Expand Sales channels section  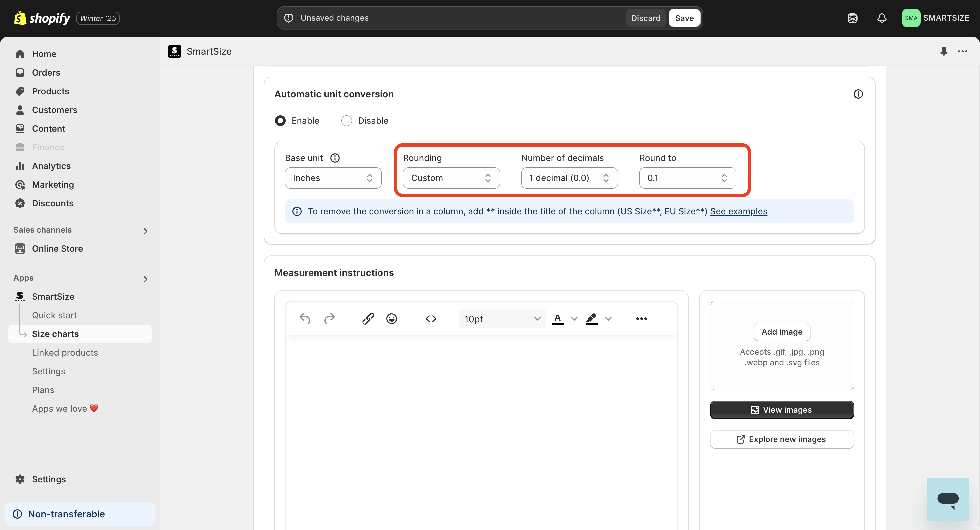tap(145, 231)
